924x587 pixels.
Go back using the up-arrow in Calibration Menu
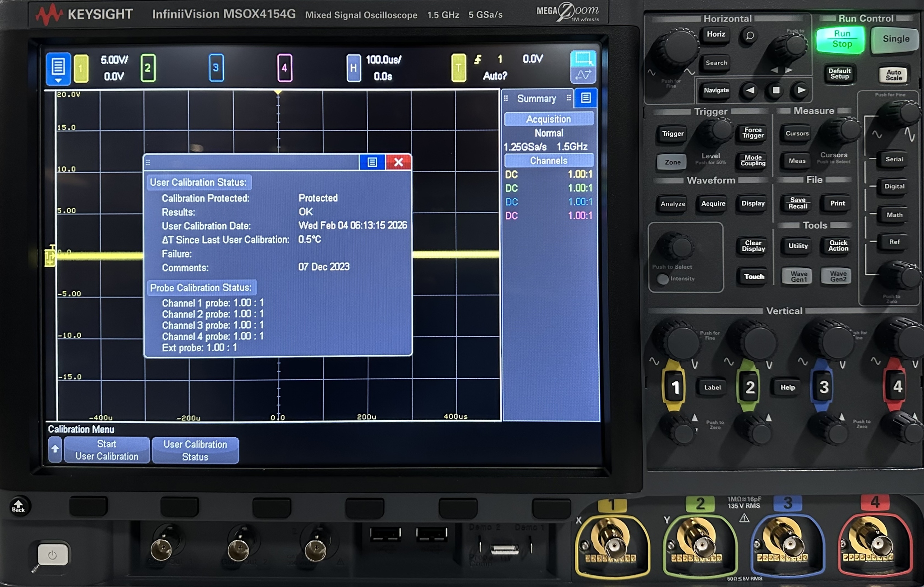55,449
